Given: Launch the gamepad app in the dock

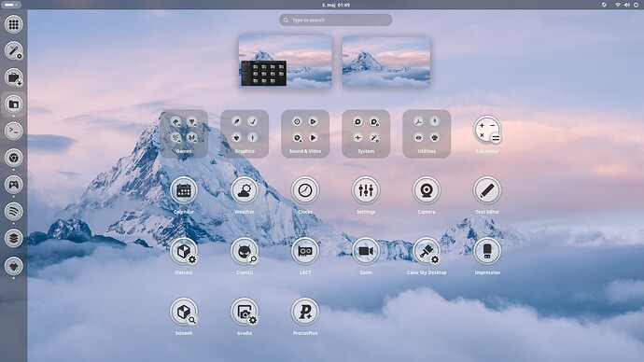Looking at the screenshot, I should pyautogui.click(x=14, y=185).
